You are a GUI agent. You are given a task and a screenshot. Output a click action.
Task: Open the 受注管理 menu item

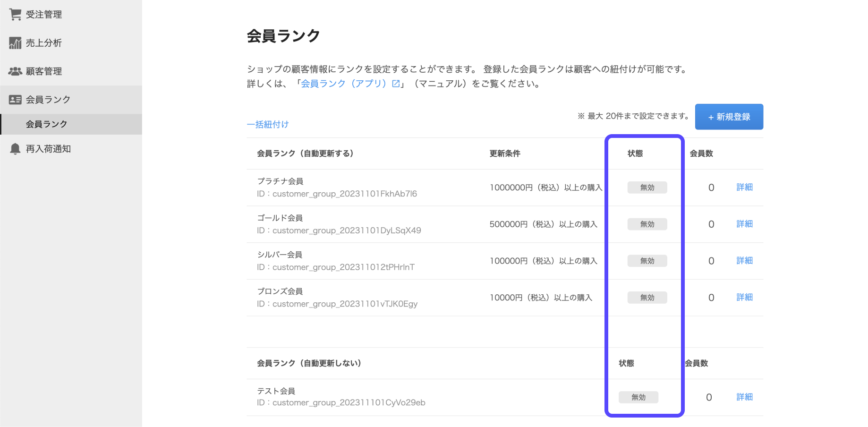click(x=43, y=15)
